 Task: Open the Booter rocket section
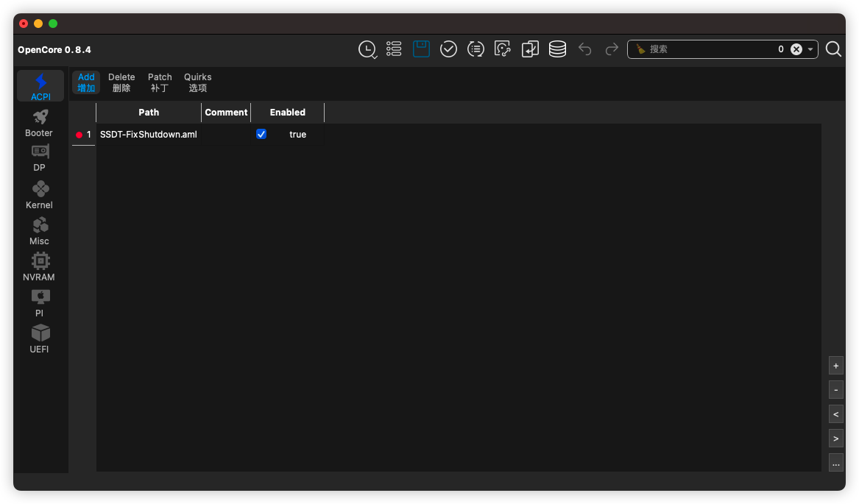click(x=40, y=123)
